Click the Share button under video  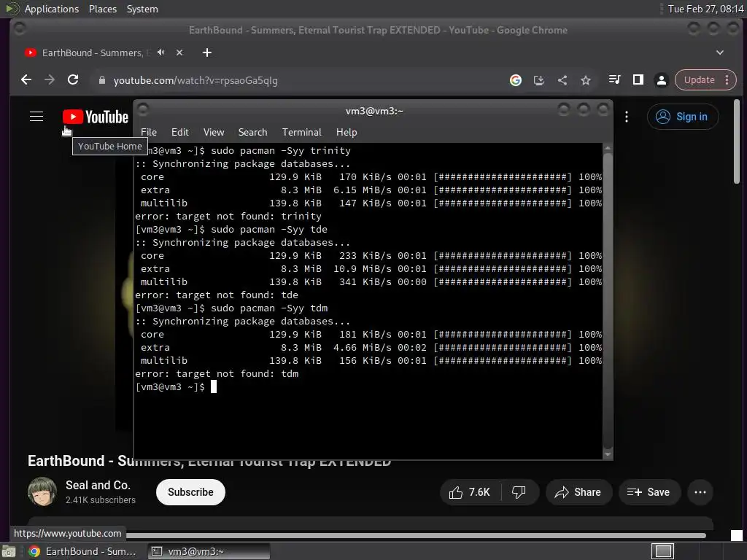click(x=578, y=492)
